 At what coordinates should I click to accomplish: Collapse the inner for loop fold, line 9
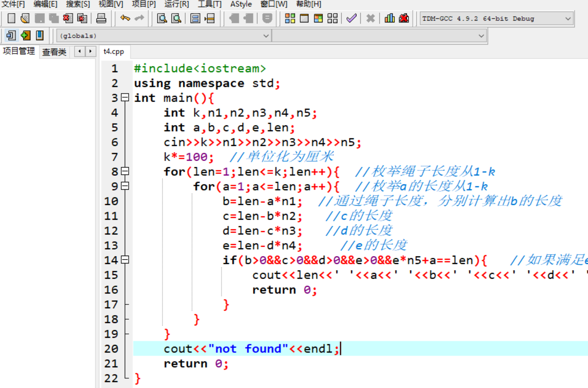[125, 186]
